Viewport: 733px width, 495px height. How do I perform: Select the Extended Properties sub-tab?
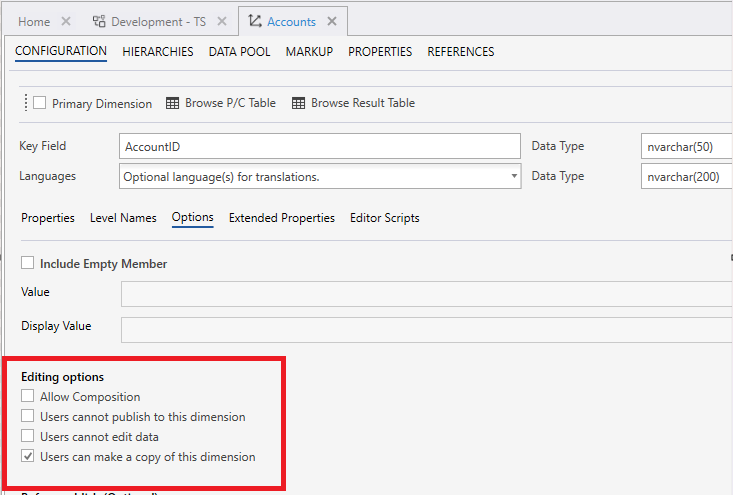pyautogui.click(x=281, y=218)
